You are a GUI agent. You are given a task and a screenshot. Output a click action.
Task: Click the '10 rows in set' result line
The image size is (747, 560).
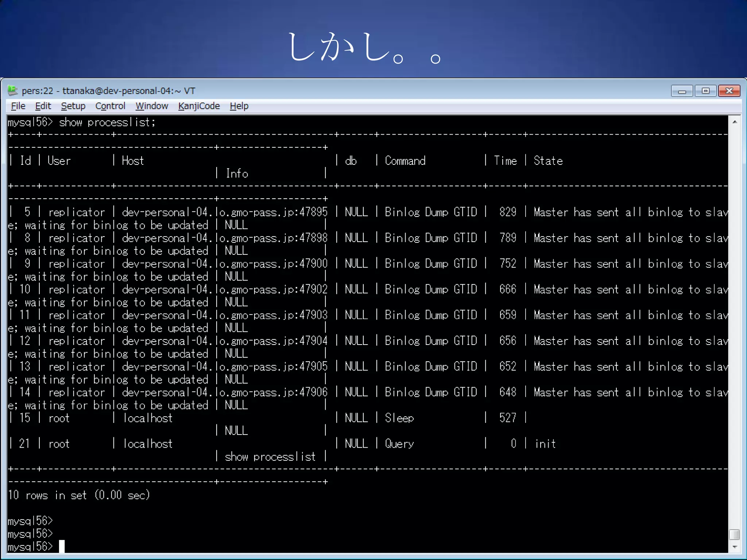click(x=79, y=495)
